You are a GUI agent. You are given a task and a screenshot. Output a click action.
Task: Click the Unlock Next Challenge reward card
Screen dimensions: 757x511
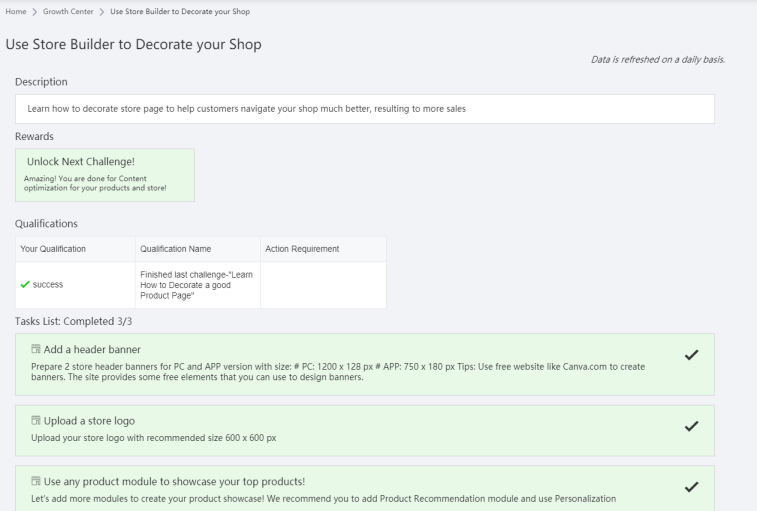click(x=105, y=175)
